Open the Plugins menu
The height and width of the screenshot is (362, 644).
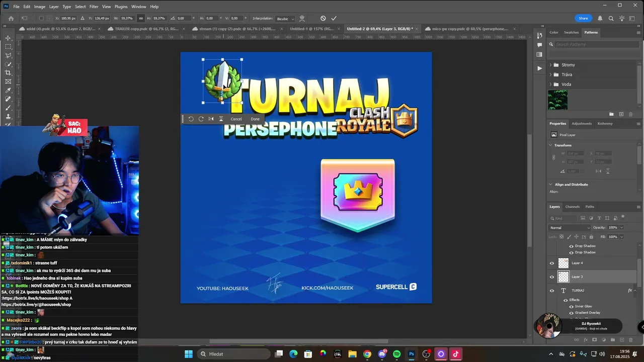pyautogui.click(x=121, y=7)
